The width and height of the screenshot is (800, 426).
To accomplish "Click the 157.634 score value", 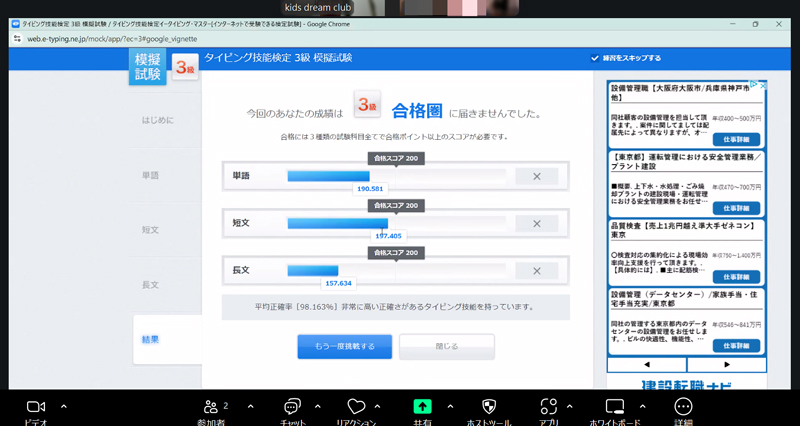I will tap(339, 283).
